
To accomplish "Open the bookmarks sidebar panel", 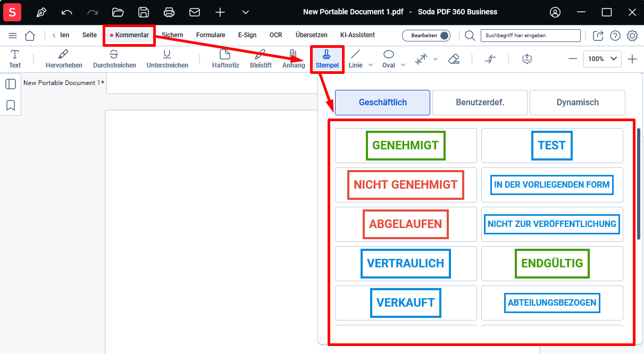I will 11,105.
